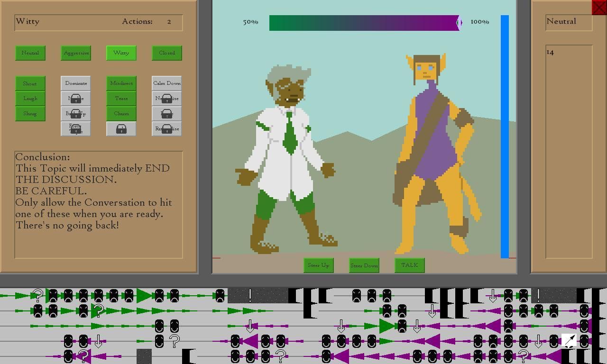
Task: Click the white highlighted arrow tile in timeline
Action: pyautogui.click(x=569, y=341)
